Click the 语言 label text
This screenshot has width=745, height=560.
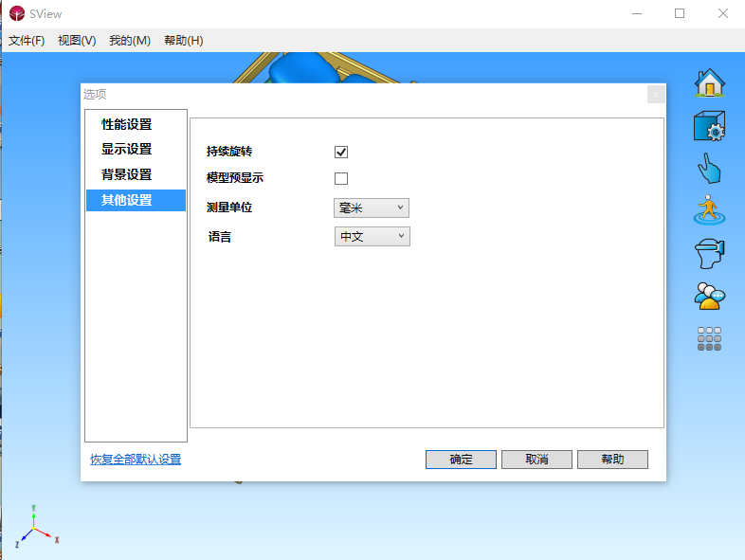220,237
